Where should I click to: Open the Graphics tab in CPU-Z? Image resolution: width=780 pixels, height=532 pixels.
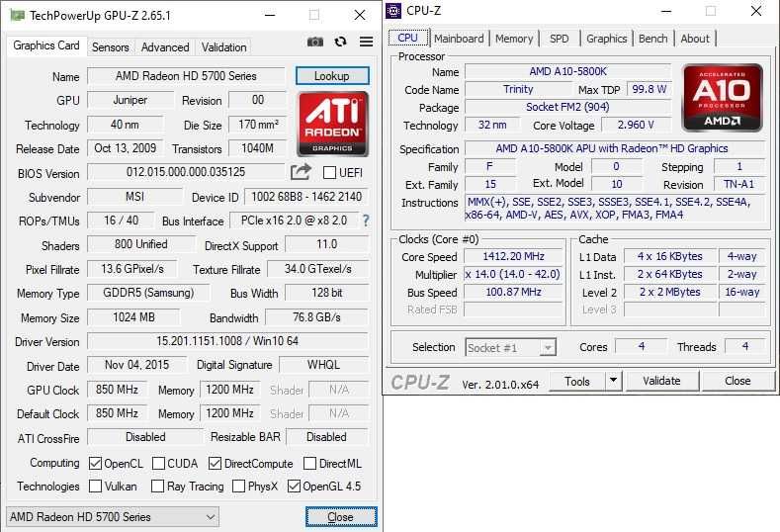[606, 39]
